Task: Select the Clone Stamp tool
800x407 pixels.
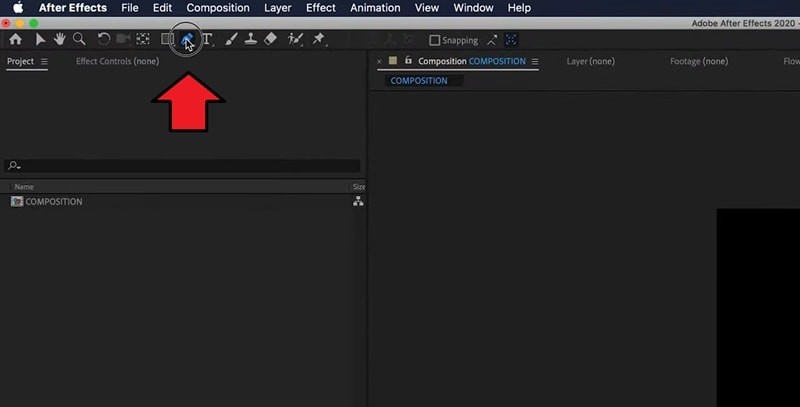Action: [x=251, y=39]
